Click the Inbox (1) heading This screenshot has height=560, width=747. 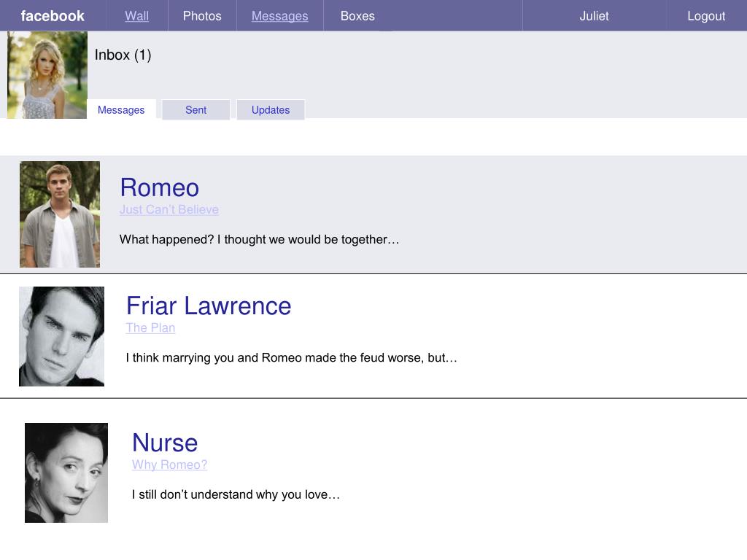[123, 55]
